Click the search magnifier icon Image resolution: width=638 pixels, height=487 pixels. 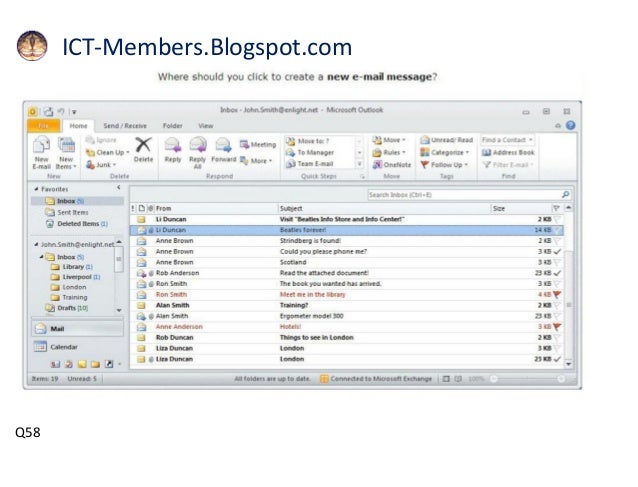click(566, 194)
